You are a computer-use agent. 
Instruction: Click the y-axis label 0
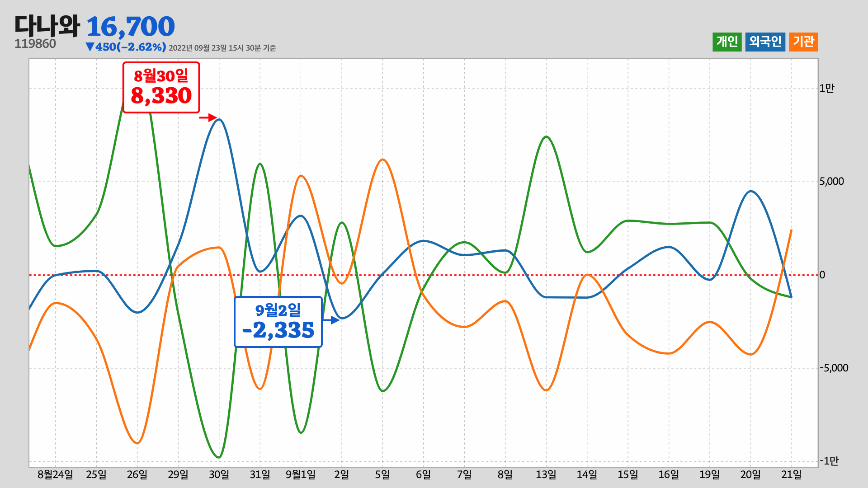[x=822, y=275]
